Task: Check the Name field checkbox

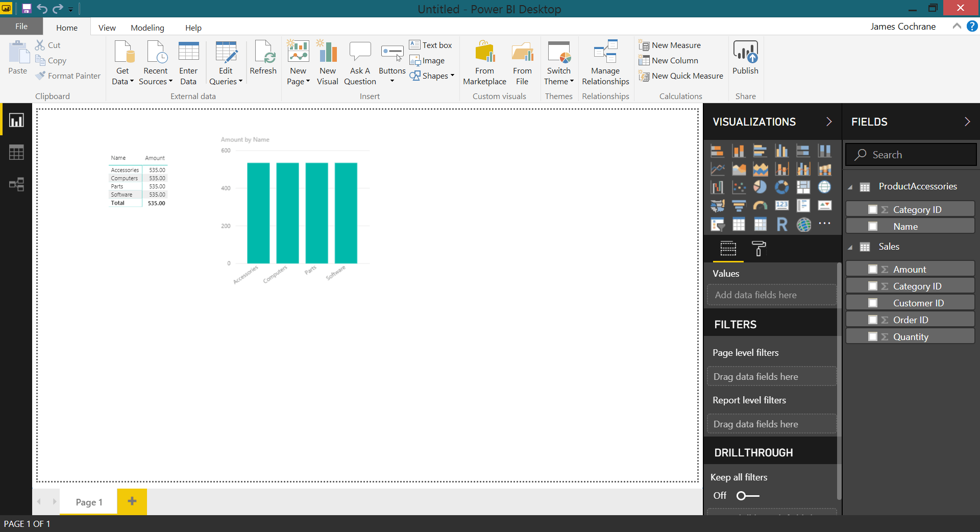Action: coord(873,226)
